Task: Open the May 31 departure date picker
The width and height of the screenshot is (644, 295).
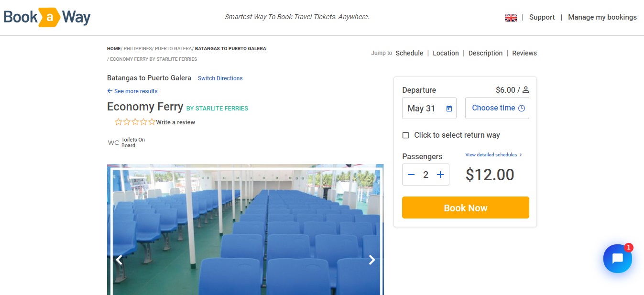Action: 429,108
